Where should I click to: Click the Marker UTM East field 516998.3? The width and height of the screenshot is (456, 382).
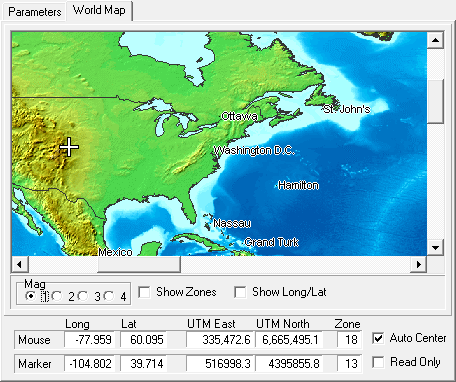(220, 363)
